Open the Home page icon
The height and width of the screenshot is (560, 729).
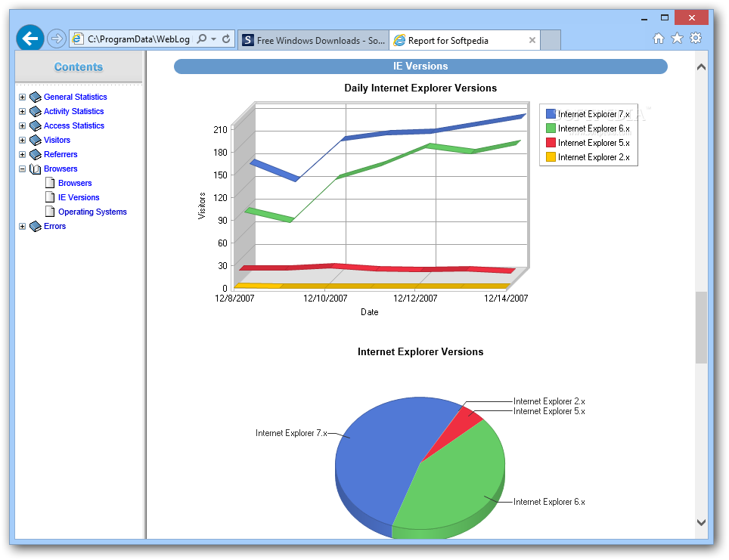point(659,39)
